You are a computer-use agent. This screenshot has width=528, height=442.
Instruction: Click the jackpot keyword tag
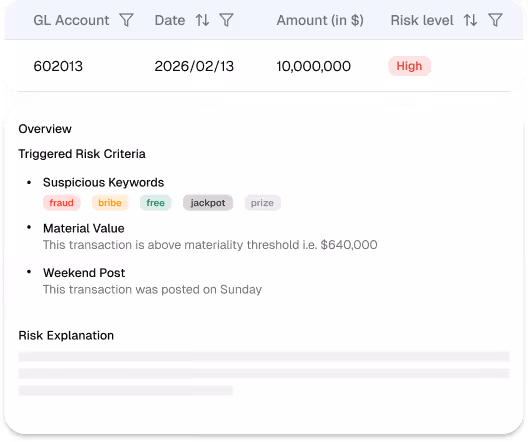click(208, 203)
